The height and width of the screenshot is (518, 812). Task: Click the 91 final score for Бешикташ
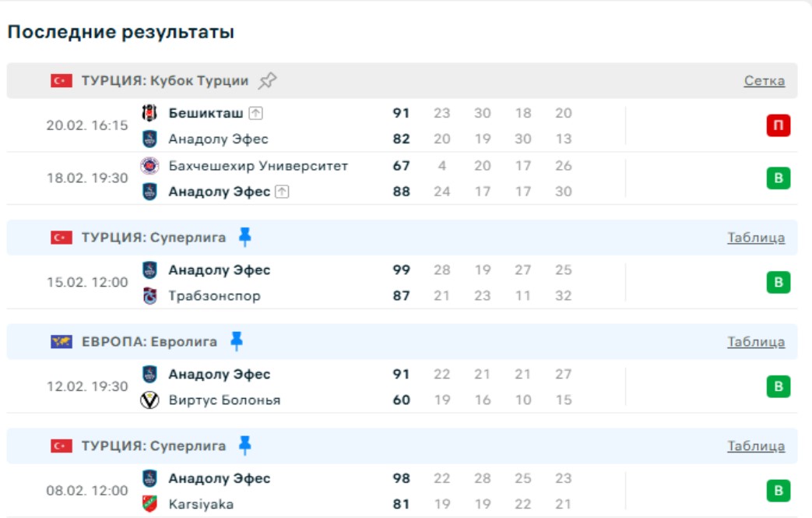click(401, 113)
